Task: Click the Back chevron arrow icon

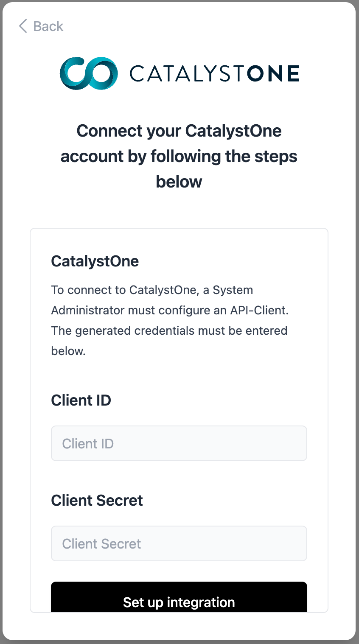Action: click(x=23, y=26)
